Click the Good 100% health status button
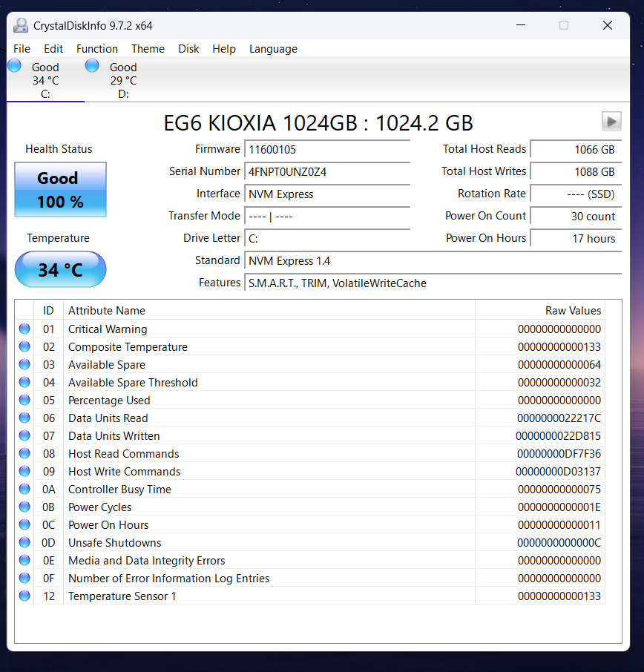This screenshot has height=672, width=644. [60, 189]
